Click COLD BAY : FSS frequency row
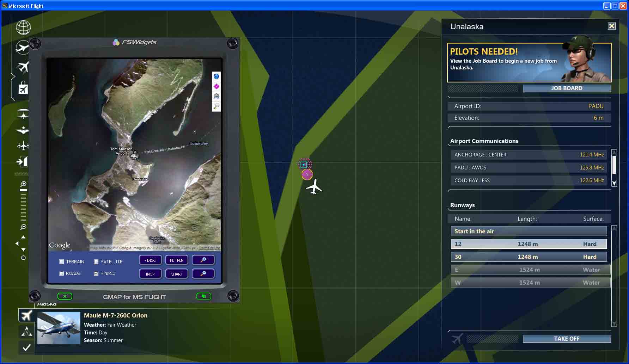 [x=530, y=180]
